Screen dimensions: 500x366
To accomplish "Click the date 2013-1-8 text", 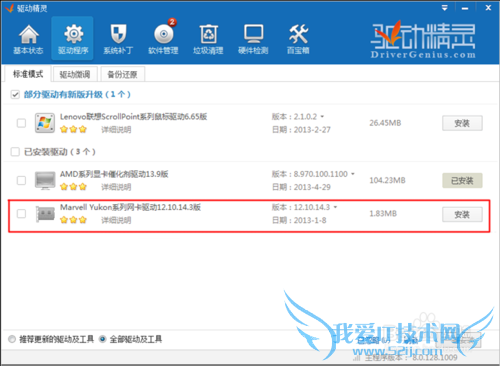I will (x=310, y=220).
